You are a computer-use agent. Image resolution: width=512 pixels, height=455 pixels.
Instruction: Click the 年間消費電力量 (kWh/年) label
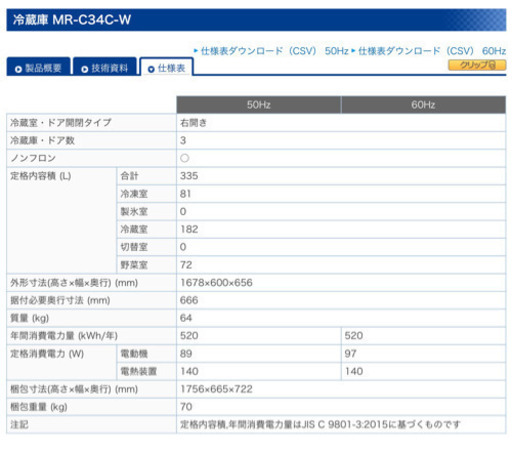click(x=64, y=336)
